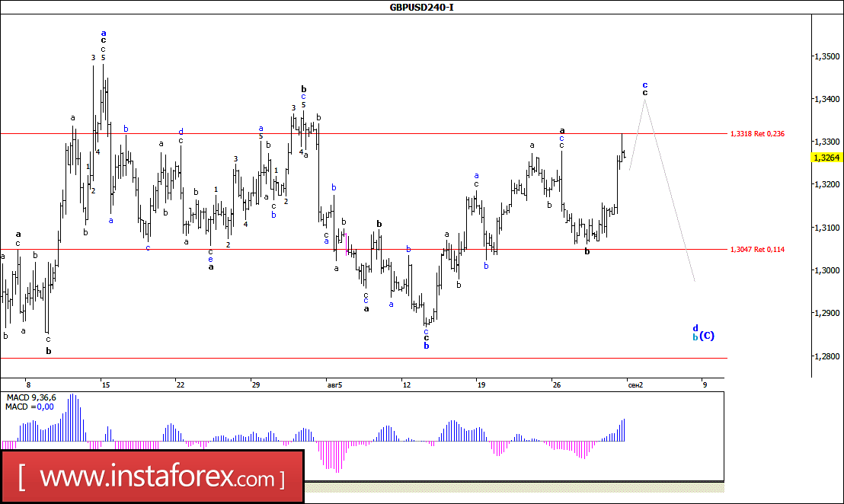Select the projected blue c label at forecast peak
Viewport: 844px width, 504px height.
coord(645,85)
